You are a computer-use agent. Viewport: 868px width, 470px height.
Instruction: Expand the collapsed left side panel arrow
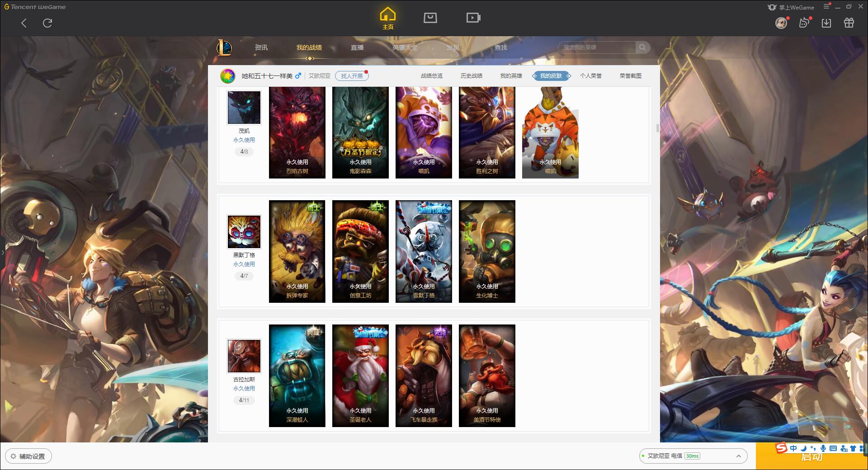tap(2, 252)
